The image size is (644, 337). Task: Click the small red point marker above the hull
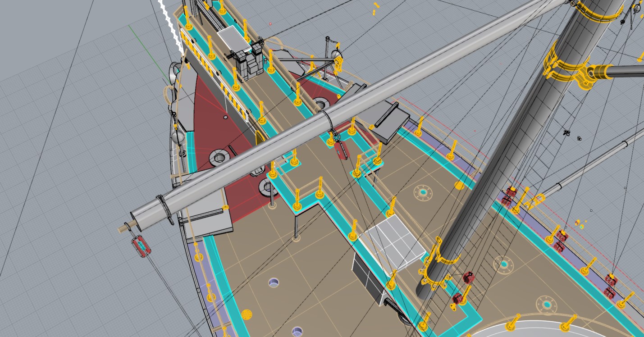(270, 23)
